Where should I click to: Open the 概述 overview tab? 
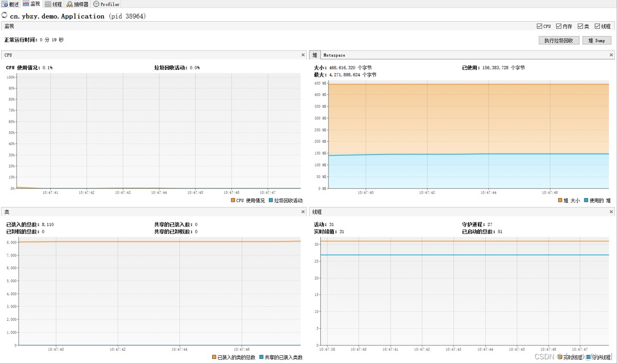pyautogui.click(x=10, y=4)
